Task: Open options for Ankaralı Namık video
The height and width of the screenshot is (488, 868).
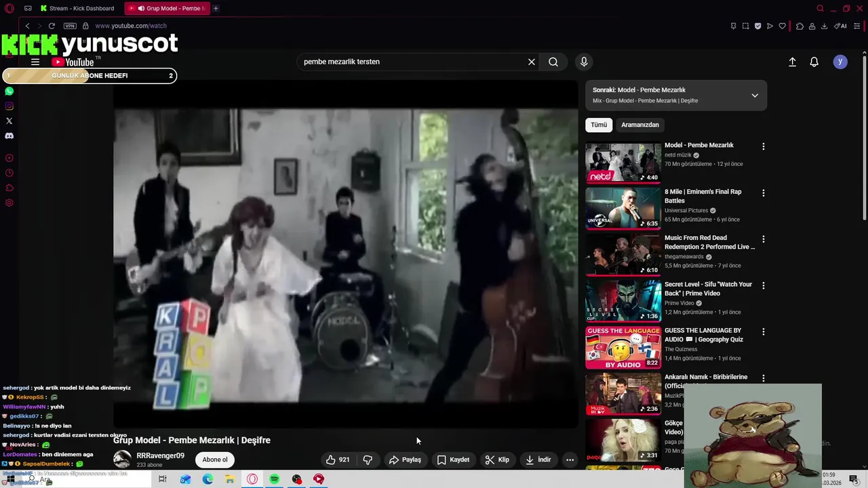Action: click(x=764, y=378)
